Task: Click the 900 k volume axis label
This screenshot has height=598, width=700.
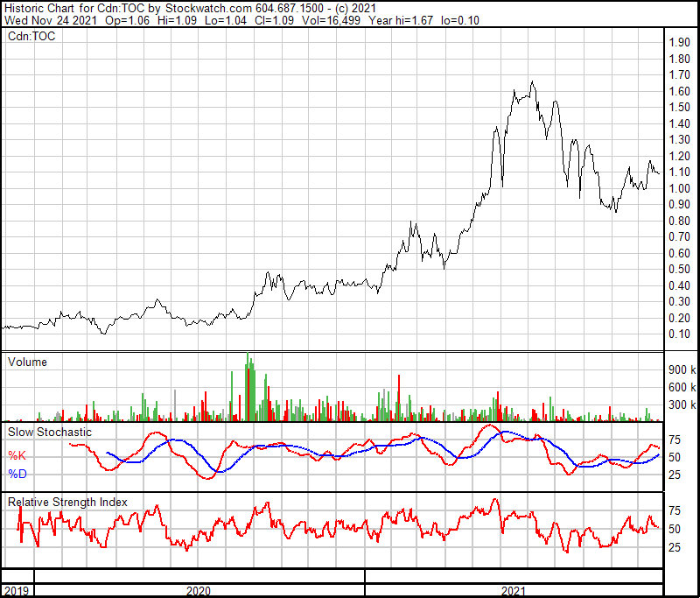Action: (x=682, y=369)
